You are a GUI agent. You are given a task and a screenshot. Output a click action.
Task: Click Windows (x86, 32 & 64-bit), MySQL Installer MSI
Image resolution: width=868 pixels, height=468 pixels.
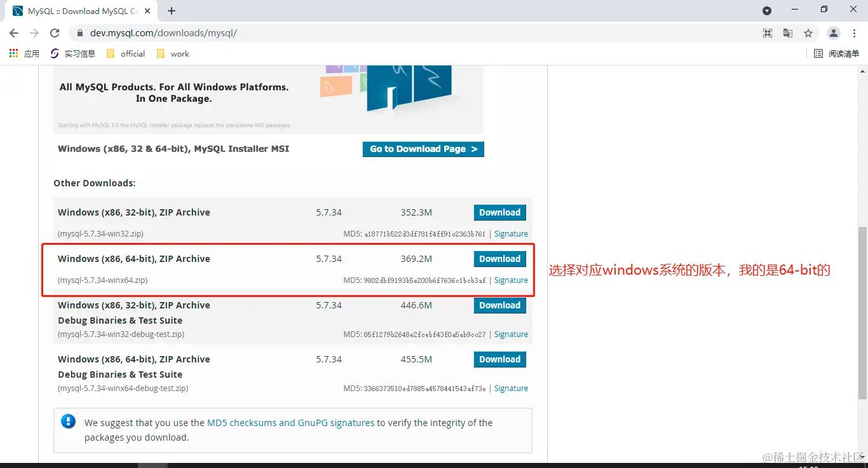pyautogui.click(x=173, y=149)
